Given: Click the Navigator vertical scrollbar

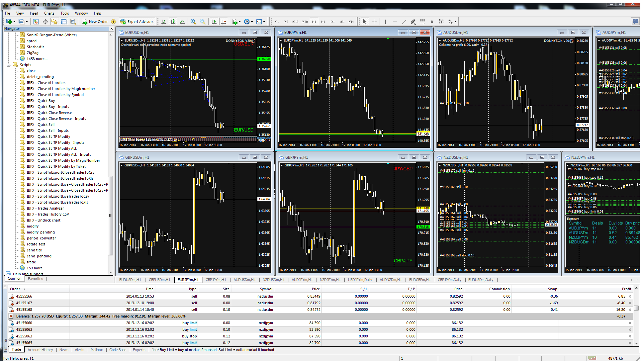Looking at the screenshot, I should (x=111, y=216).
